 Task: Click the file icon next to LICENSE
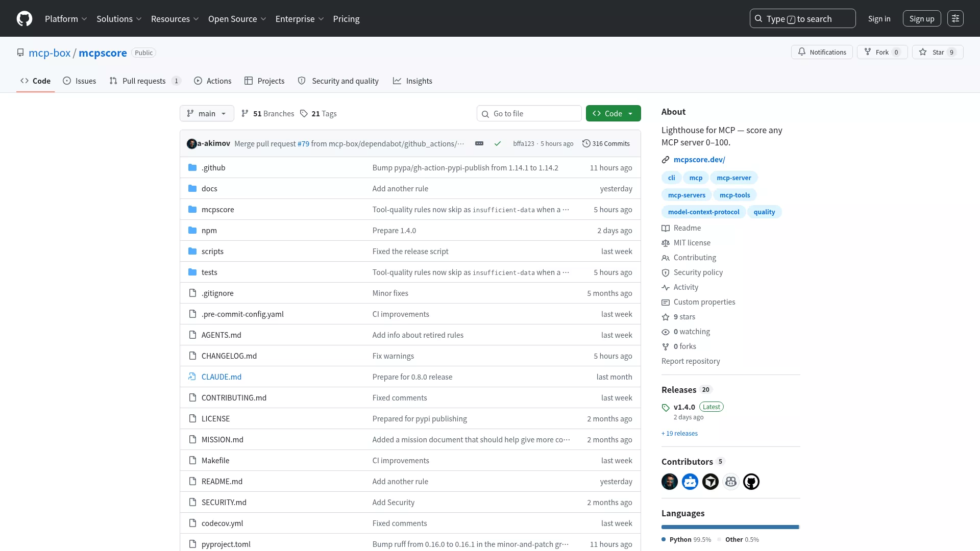click(192, 419)
